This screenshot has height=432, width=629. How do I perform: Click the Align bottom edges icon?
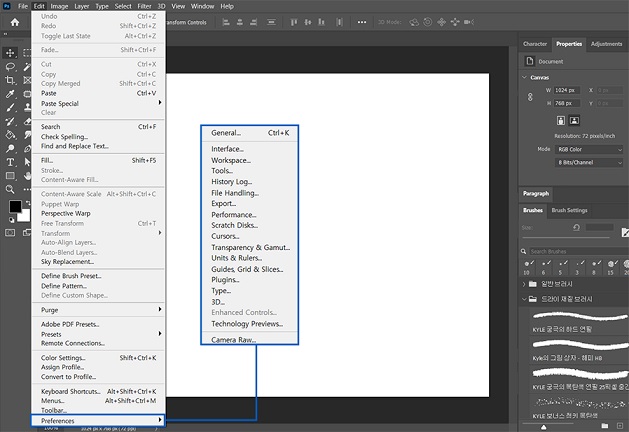click(x=321, y=22)
